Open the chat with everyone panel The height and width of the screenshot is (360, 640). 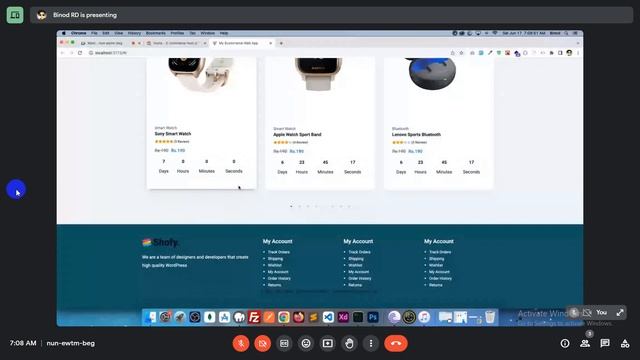(605, 343)
